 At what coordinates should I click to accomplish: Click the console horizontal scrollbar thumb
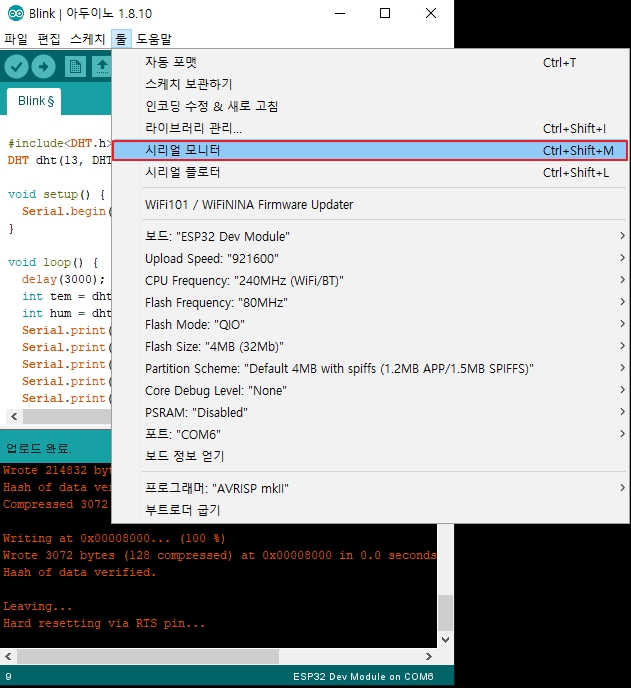(x=148, y=656)
